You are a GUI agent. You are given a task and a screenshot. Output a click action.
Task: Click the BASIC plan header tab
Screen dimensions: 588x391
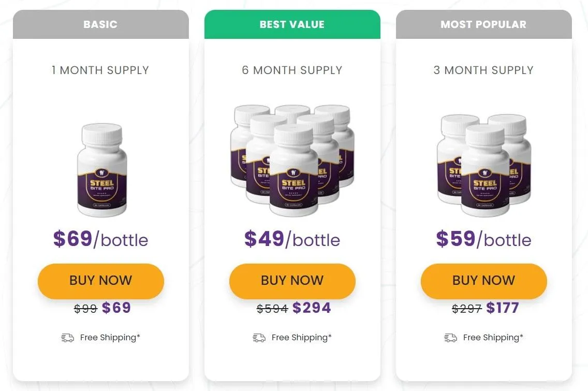(x=100, y=24)
